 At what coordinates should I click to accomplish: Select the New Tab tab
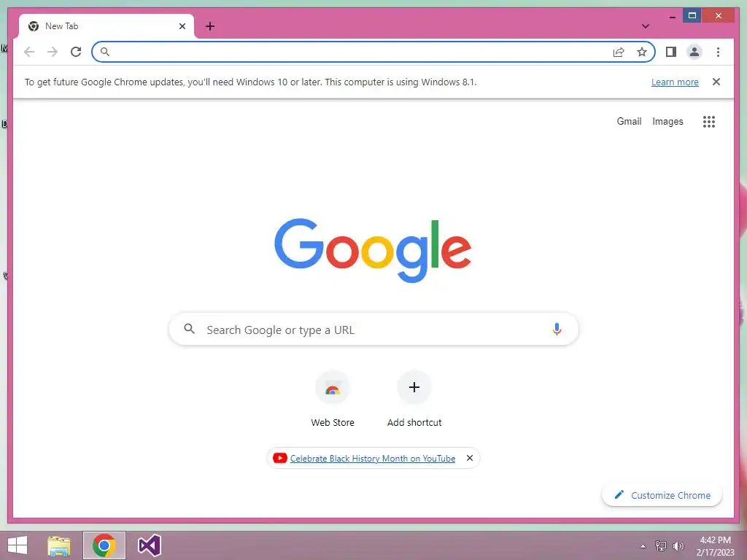pyautogui.click(x=107, y=26)
